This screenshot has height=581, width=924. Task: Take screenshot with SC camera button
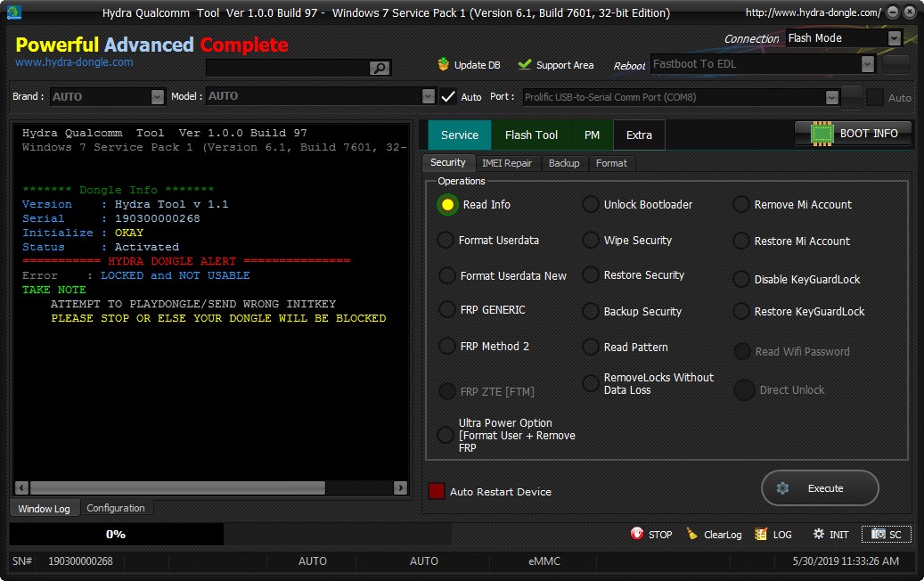click(x=887, y=534)
